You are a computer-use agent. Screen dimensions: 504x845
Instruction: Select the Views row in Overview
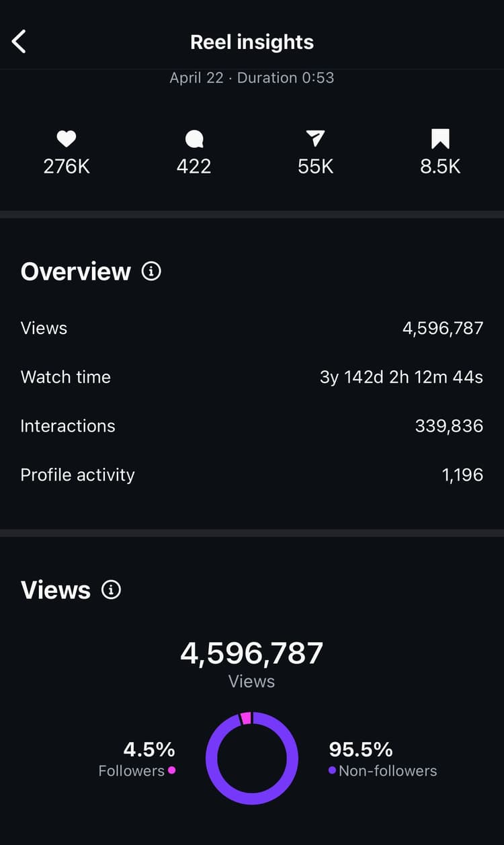pyautogui.click(x=251, y=328)
